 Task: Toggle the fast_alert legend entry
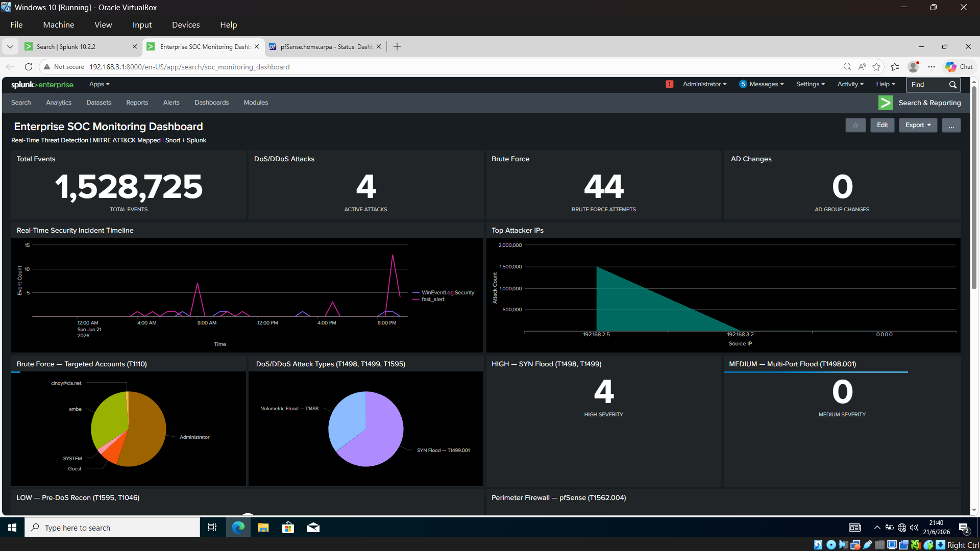click(x=428, y=299)
